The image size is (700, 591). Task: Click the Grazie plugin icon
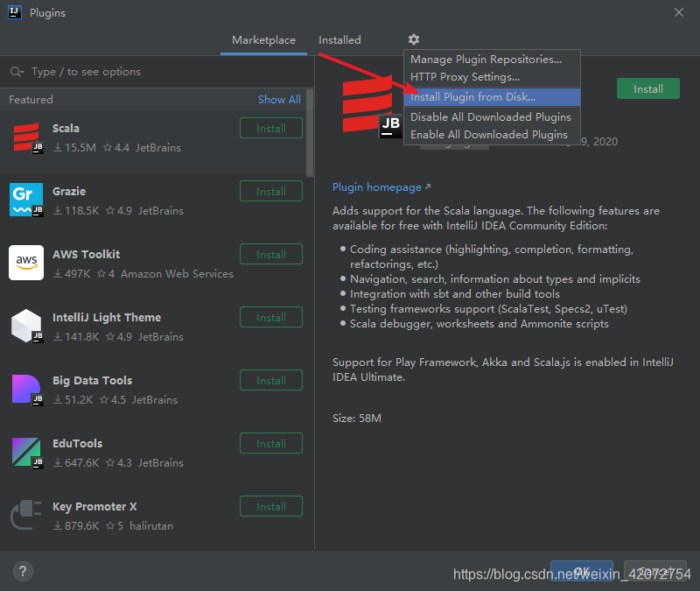(x=26, y=200)
